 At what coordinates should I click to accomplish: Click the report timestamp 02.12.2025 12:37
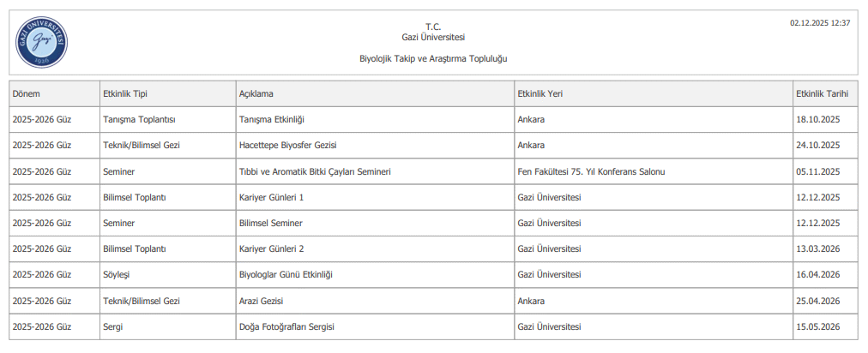[820, 23]
